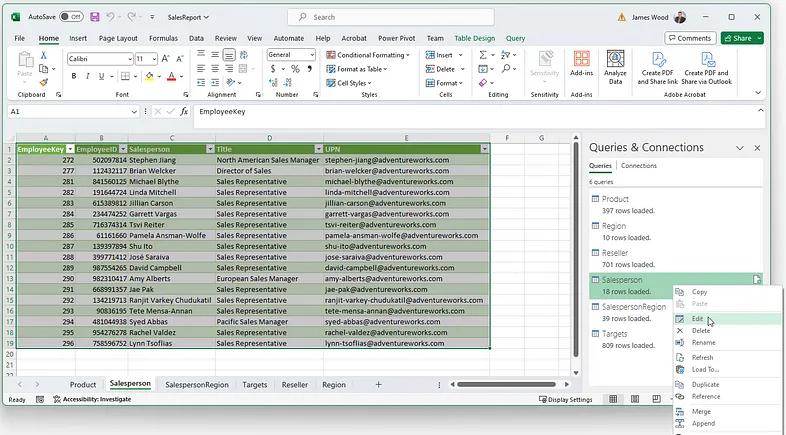Image resolution: width=786 pixels, height=435 pixels.
Task: Open the Format as Table dropdown
Action: [357, 69]
